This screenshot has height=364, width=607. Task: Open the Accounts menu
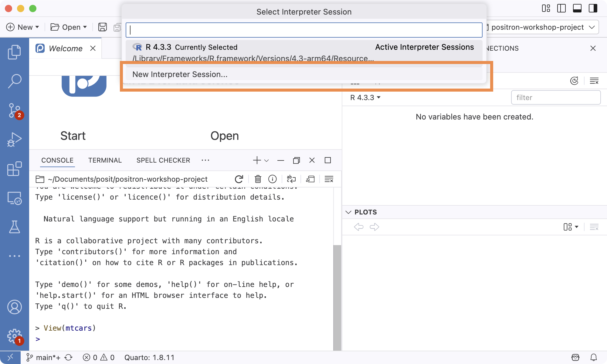coord(14,307)
